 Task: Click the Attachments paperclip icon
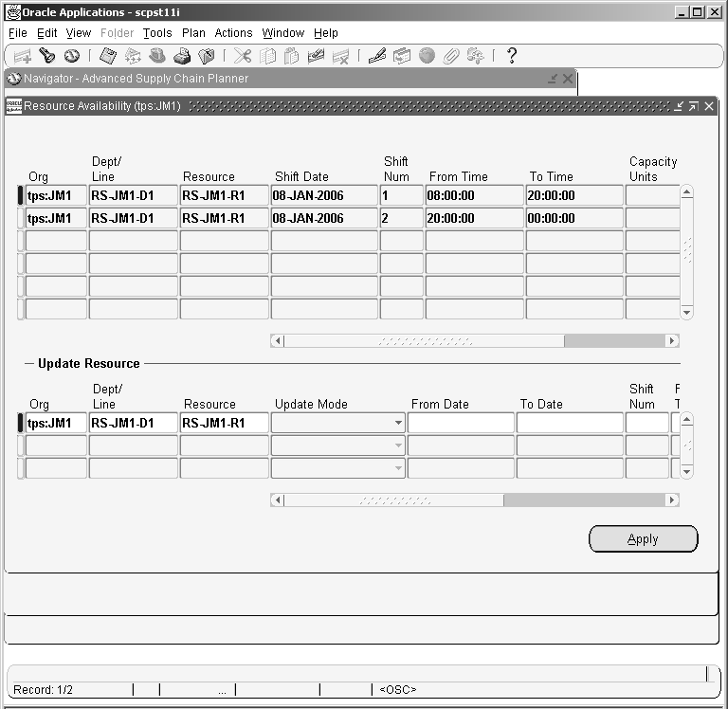point(451,56)
